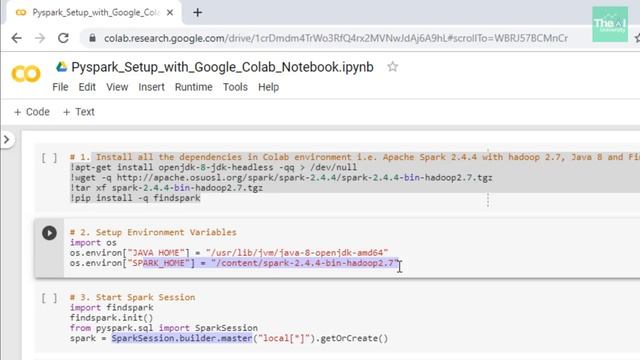Open the File menu
Screen dimensions: 640x360
pos(60,87)
